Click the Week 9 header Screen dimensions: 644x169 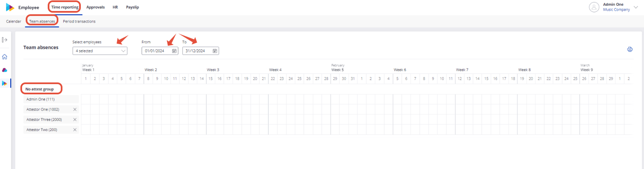(x=587, y=70)
